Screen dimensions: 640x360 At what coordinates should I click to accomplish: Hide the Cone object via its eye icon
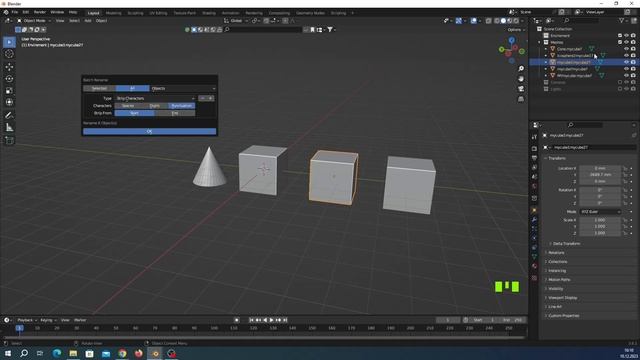click(x=626, y=49)
